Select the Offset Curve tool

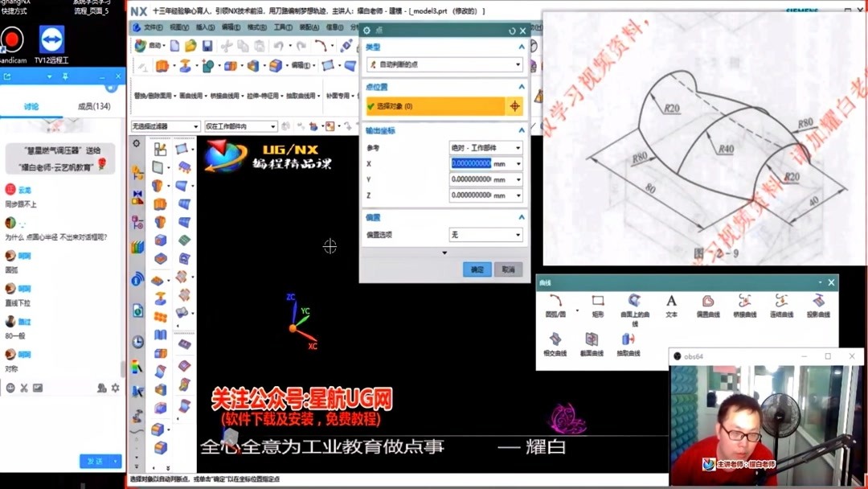[709, 299]
